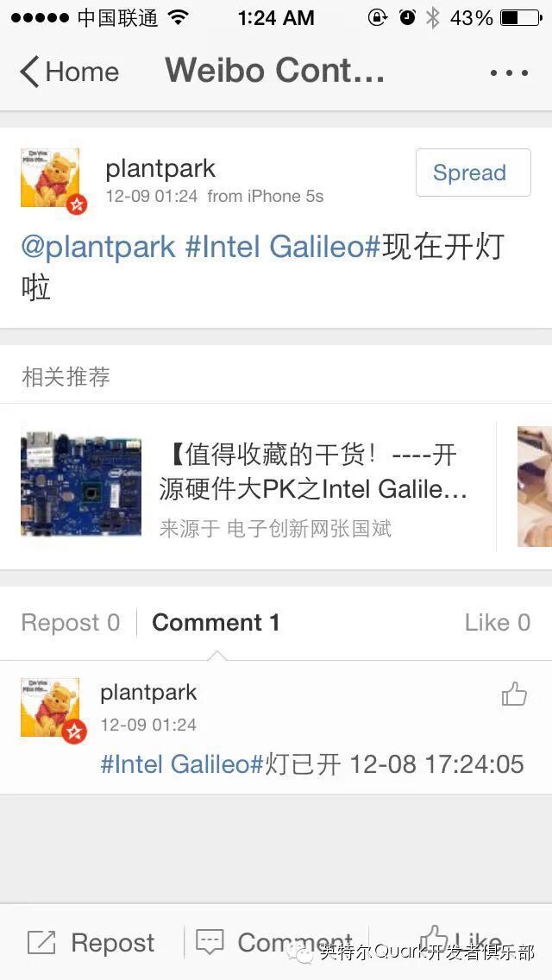Open the #Intel Galileo# hashtag in post

[283, 248]
